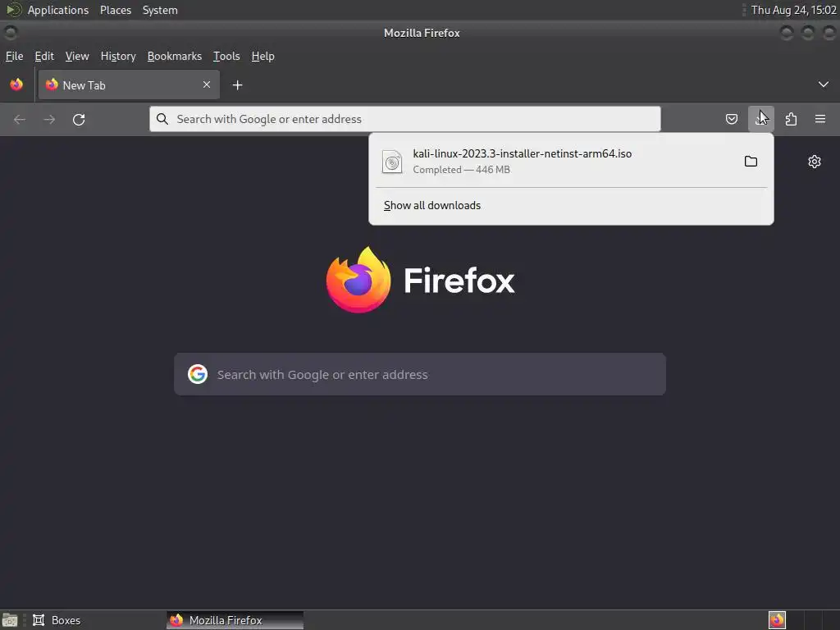The height and width of the screenshot is (630, 840).
Task: Open a new tab with plus button
Action: click(x=237, y=85)
